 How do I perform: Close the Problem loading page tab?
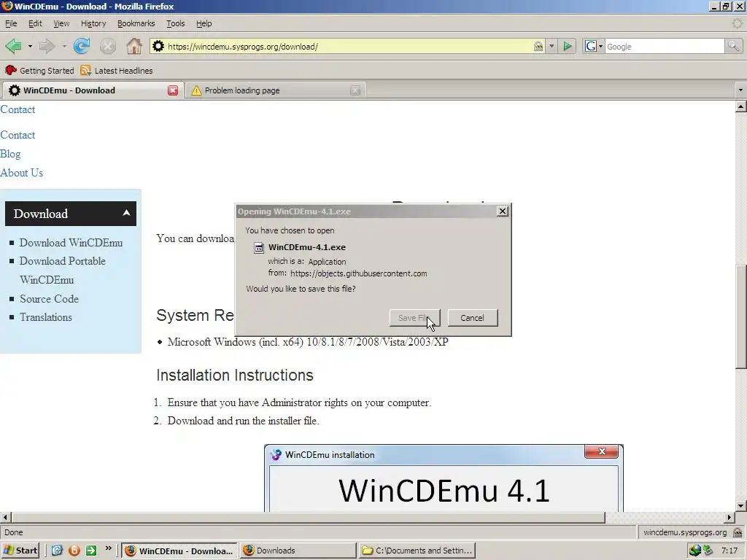pos(355,90)
